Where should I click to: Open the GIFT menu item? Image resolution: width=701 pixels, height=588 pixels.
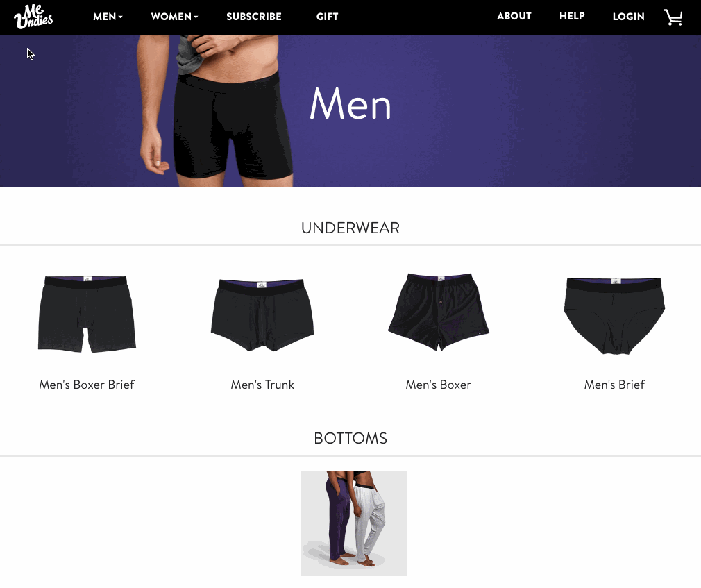pyautogui.click(x=328, y=17)
